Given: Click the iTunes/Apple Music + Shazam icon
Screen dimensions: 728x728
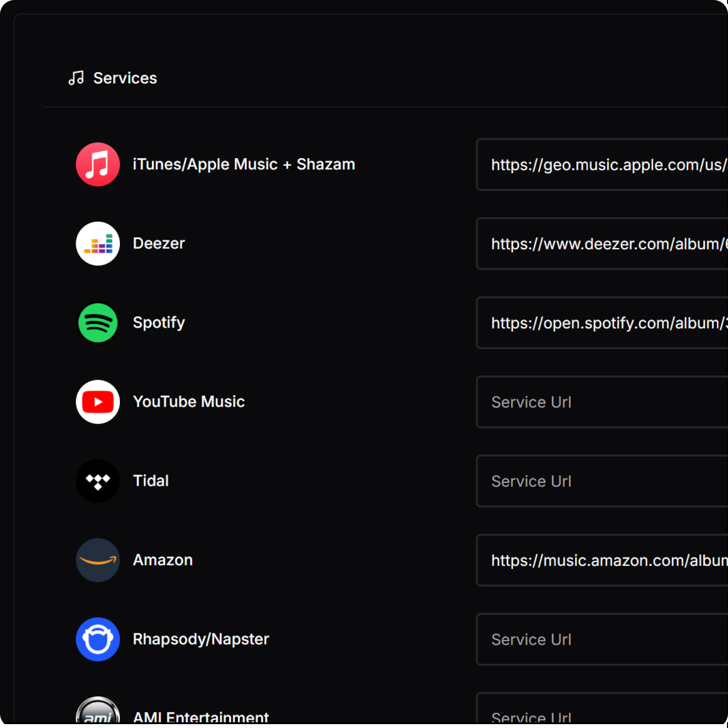Looking at the screenshot, I should click(98, 165).
